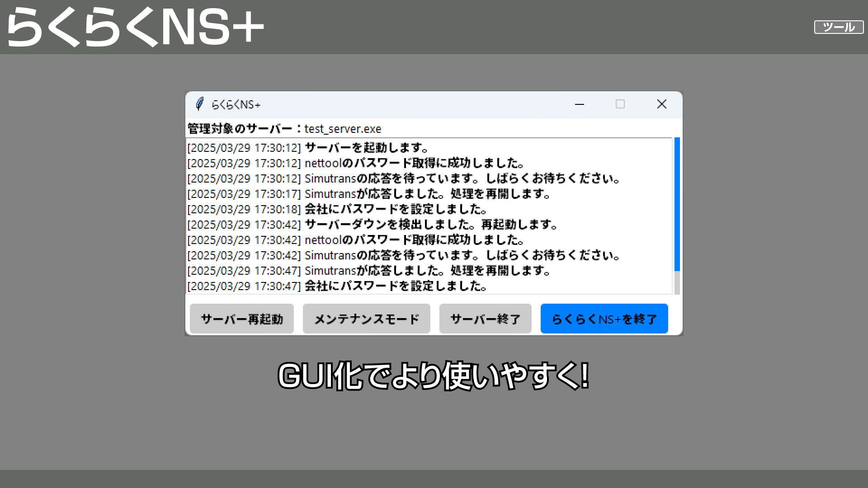The image size is (868, 488).
Task: Enable メンテナンスモード
Action: click(366, 319)
